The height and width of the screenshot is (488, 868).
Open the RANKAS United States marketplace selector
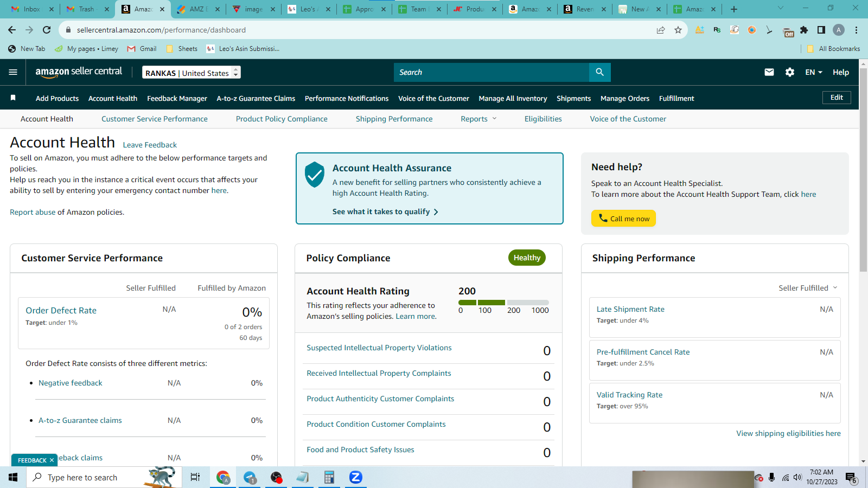coord(192,73)
